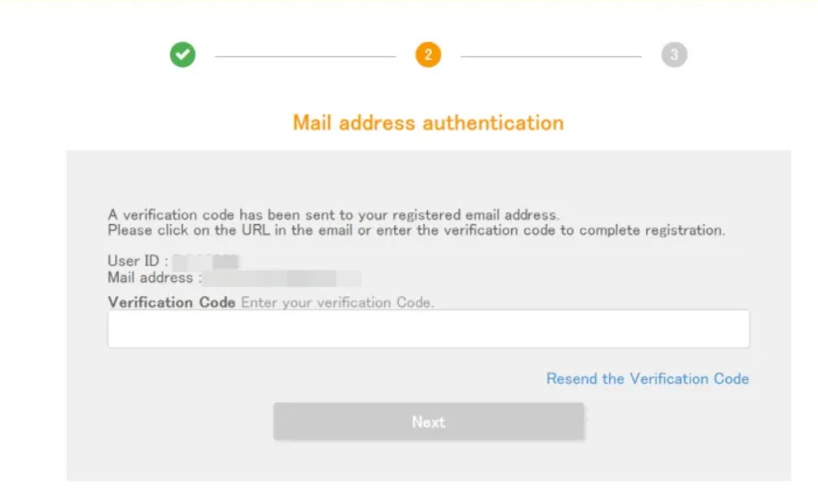Viewport: 818px width, 504px height.
Task: Click the hint 'Enter your verification Code.'
Action: 337,303
